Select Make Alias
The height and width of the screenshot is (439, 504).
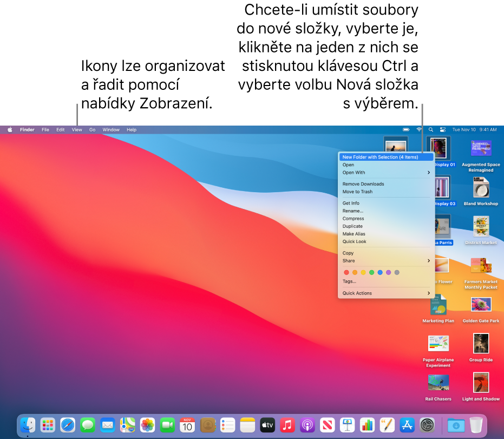click(x=387, y=234)
